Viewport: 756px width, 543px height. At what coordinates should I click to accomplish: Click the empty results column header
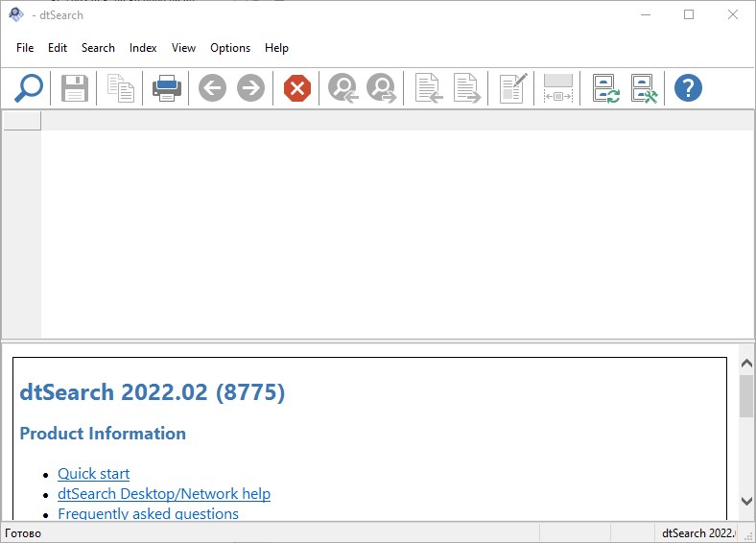[22, 121]
